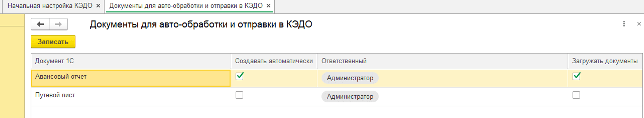Close the Начальная настройка КЭДО tab
644x118 pixels.
[98, 6]
